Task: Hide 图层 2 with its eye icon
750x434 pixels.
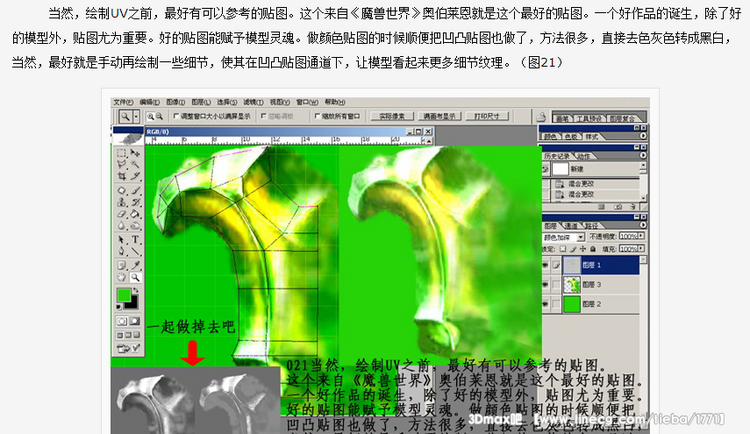Action: tap(545, 304)
